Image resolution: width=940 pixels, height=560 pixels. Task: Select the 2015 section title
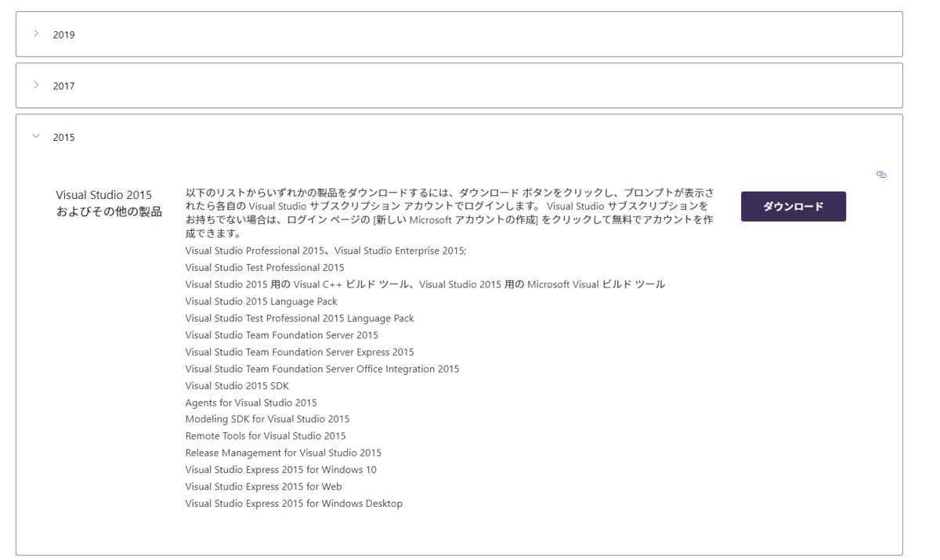(64, 137)
